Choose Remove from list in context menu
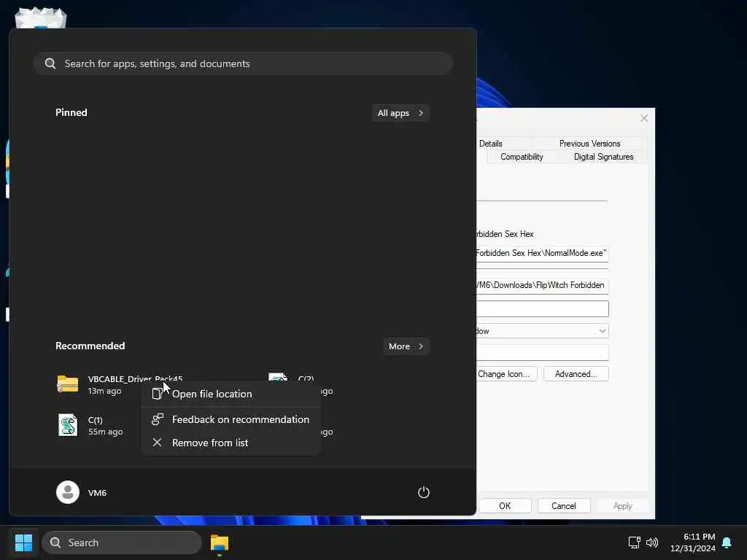 (x=231, y=443)
